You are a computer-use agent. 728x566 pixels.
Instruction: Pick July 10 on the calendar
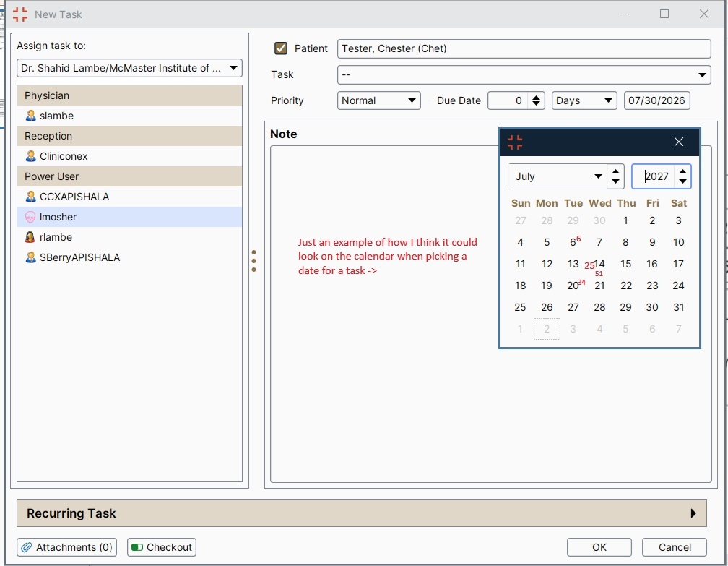click(x=678, y=242)
